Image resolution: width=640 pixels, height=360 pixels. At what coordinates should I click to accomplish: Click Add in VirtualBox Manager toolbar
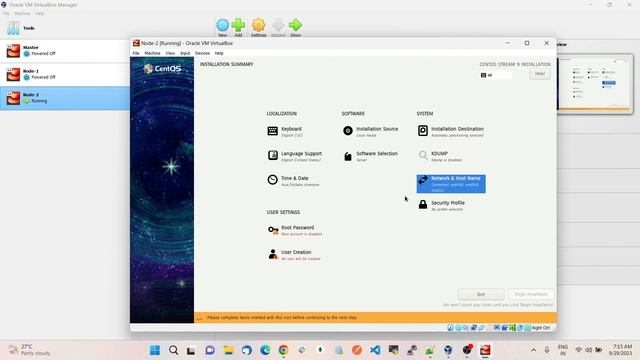(238, 28)
